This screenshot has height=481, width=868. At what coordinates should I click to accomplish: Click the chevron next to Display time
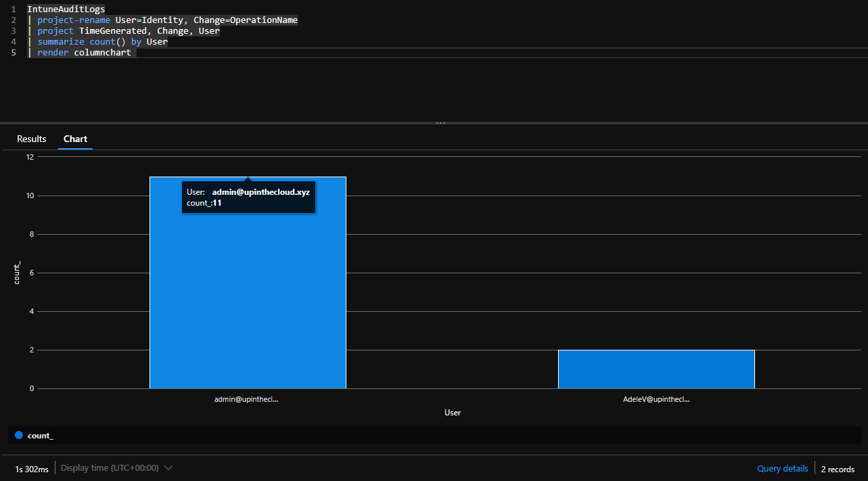[x=168, y=467]
